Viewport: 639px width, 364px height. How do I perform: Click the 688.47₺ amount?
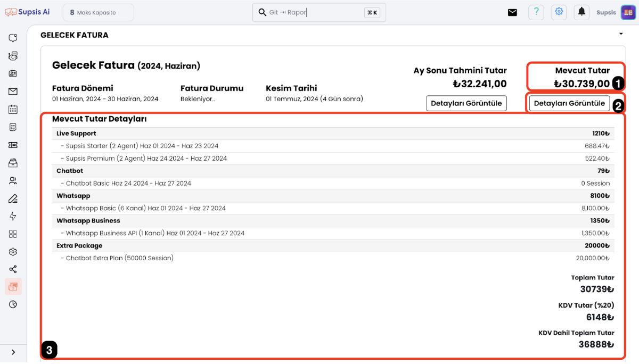click(x=597, y=146)
